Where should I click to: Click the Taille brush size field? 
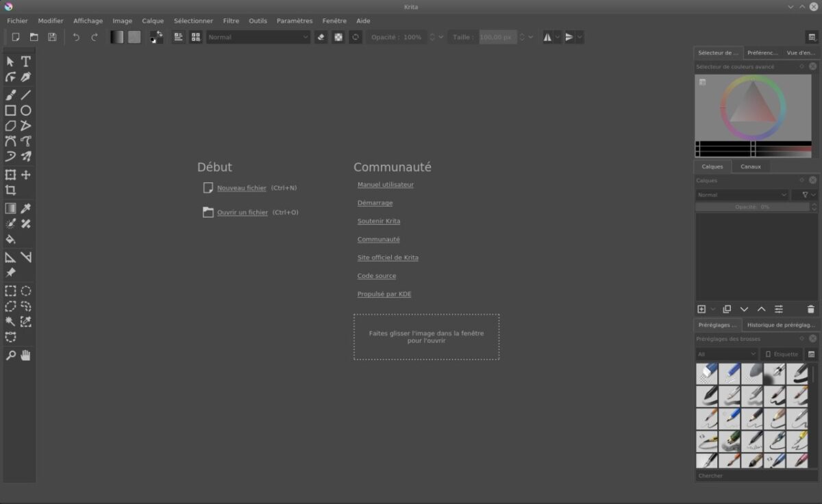(497, 37)
